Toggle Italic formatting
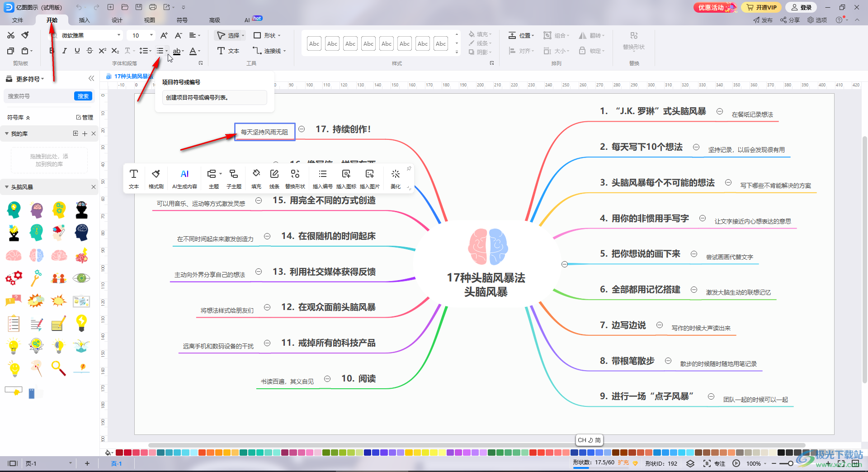This screenshot has height=472, width=868. coord(64,51)
